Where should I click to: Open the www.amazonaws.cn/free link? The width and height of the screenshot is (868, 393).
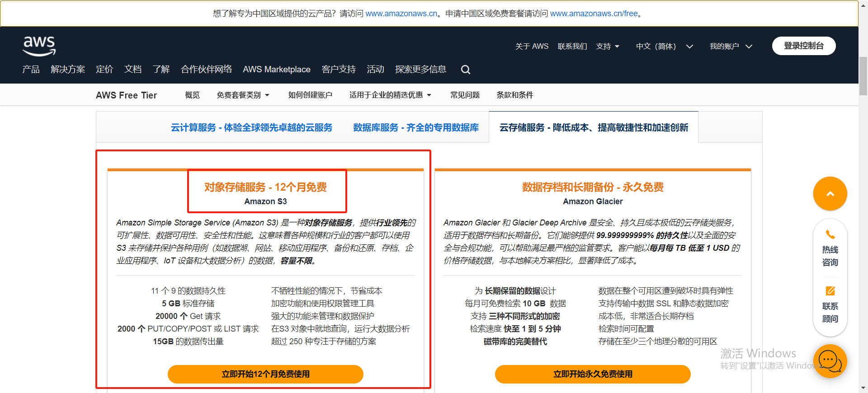point(594,14)
